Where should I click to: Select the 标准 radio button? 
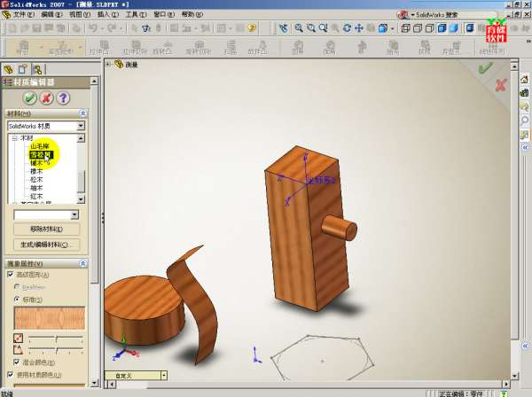pos(17,300)
